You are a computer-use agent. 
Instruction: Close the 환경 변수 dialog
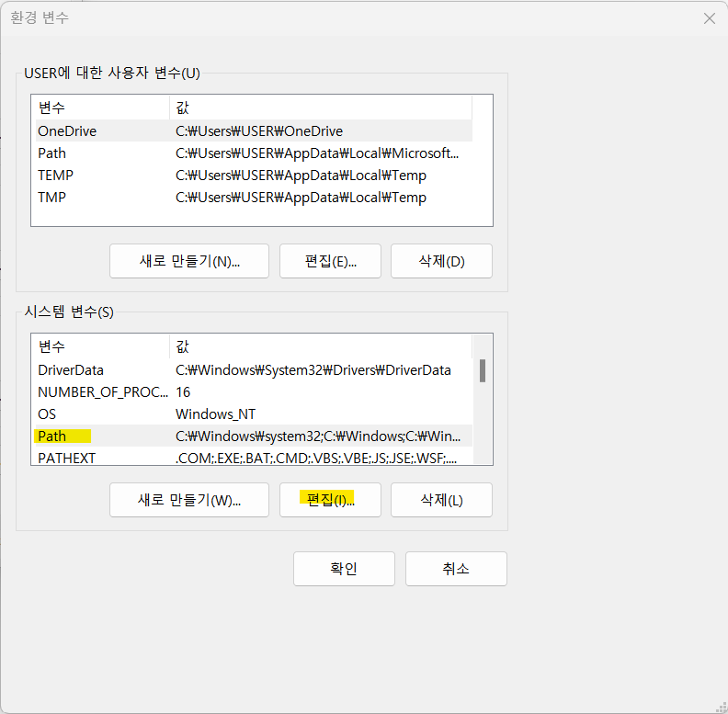pyautogui.click(x=709, y=18)
